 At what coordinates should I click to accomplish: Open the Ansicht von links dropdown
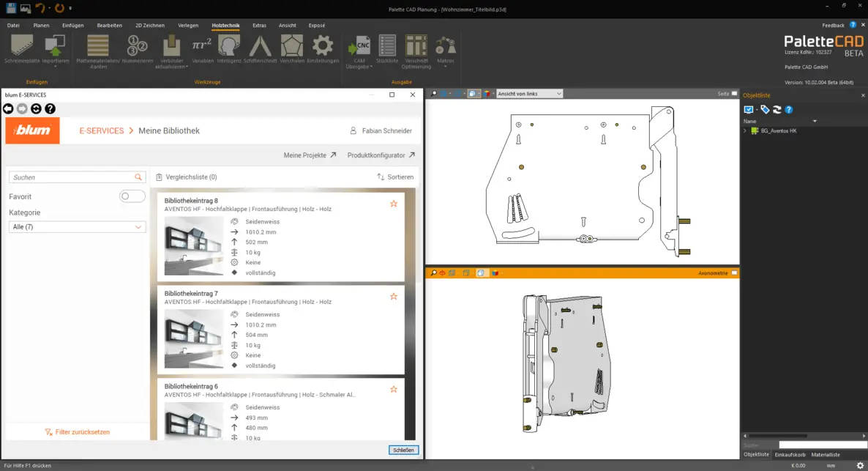tap(529, 94)
